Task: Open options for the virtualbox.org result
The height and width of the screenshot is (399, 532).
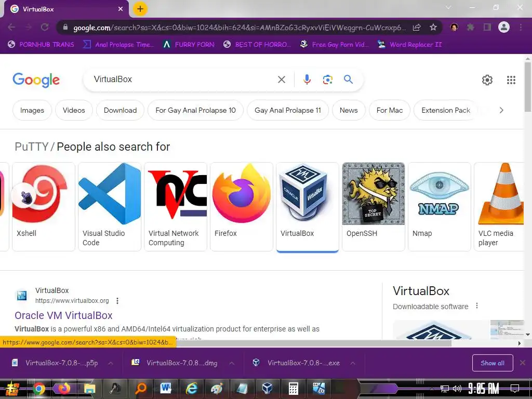Action: 117,301
